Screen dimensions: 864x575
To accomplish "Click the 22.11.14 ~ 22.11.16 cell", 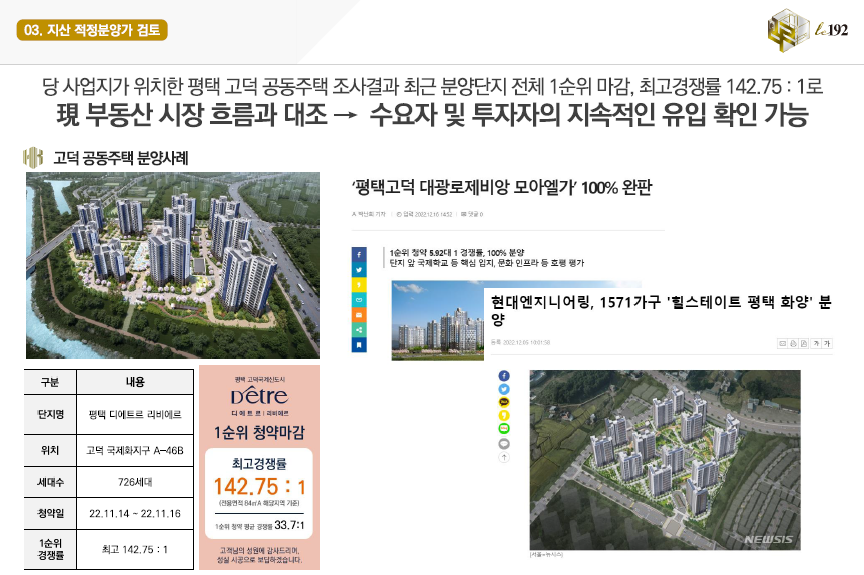I will 135,514.
